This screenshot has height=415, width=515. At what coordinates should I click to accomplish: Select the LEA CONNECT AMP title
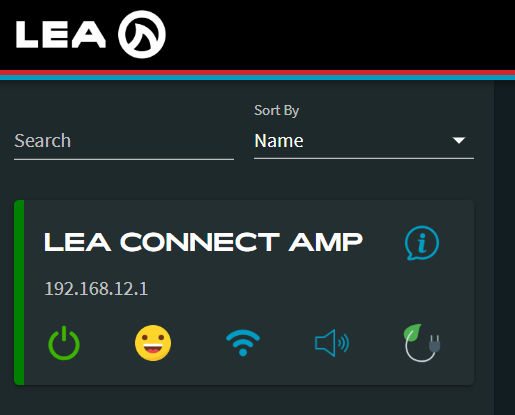tap(203, 242)
